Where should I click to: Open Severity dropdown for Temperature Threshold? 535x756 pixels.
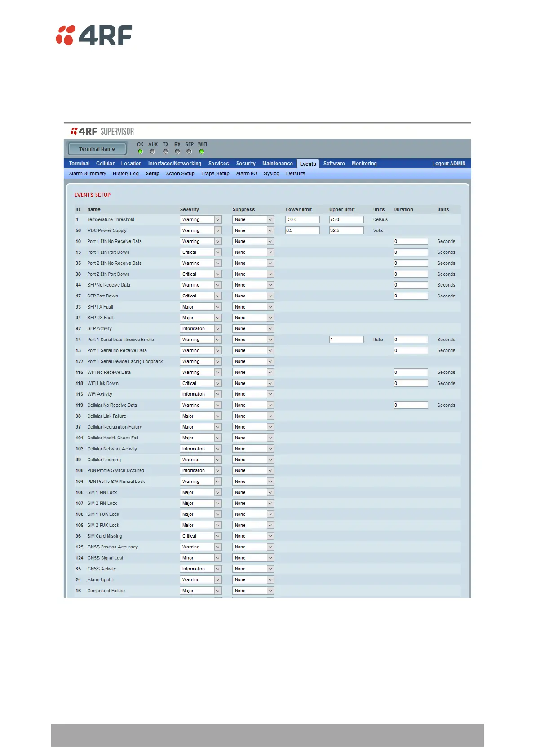(200, 220)
